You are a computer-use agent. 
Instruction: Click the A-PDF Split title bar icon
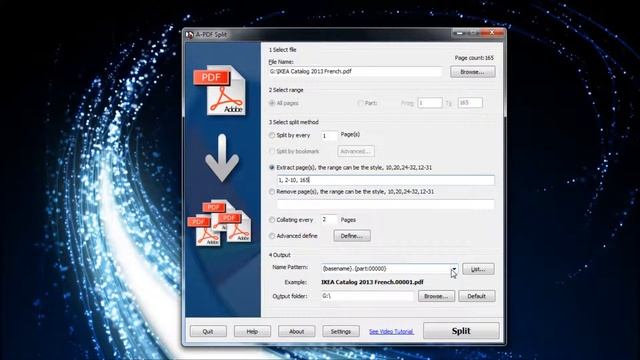point(189,35)
